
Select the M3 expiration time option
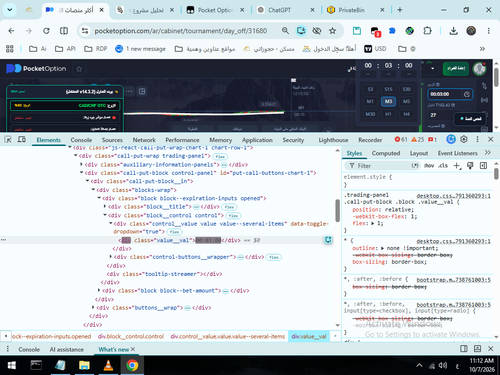388,101
